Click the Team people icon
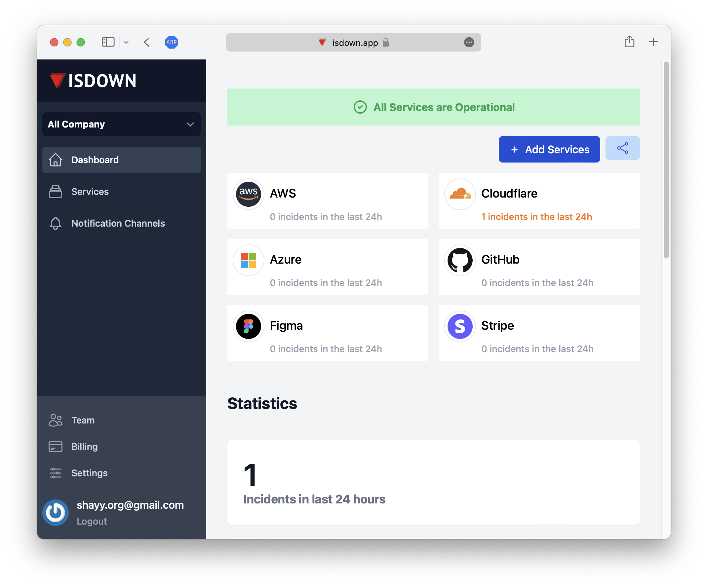 coord(55,420)
